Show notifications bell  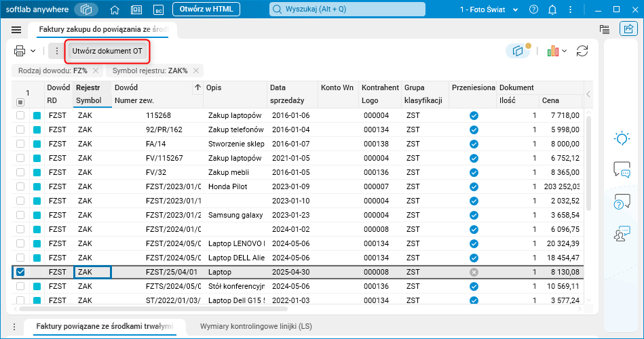click(552, 9)
